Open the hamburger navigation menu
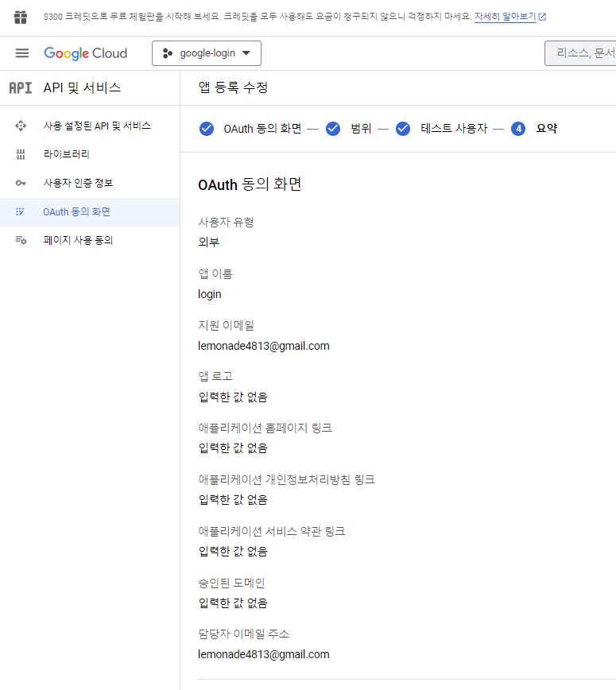Image resolution: width=616 pixels, height=690 pixels. pos(22,53)
